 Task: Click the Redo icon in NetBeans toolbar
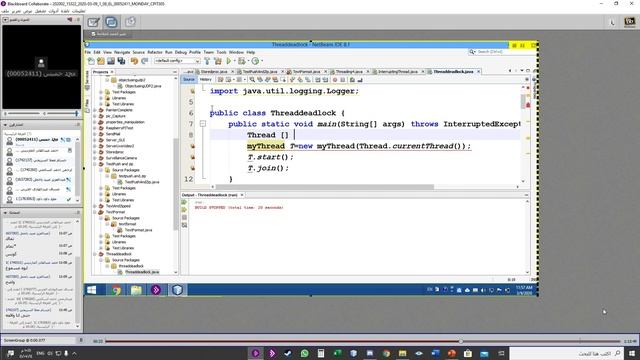[144, 61]
